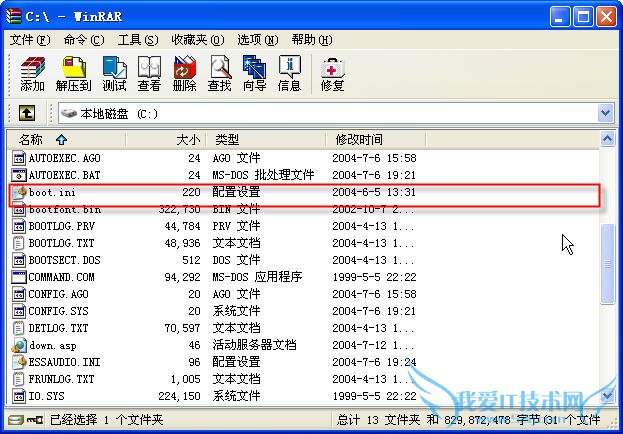Select the CONFIG.AGO file name
The image size is (623, 434).
[59, 294]
